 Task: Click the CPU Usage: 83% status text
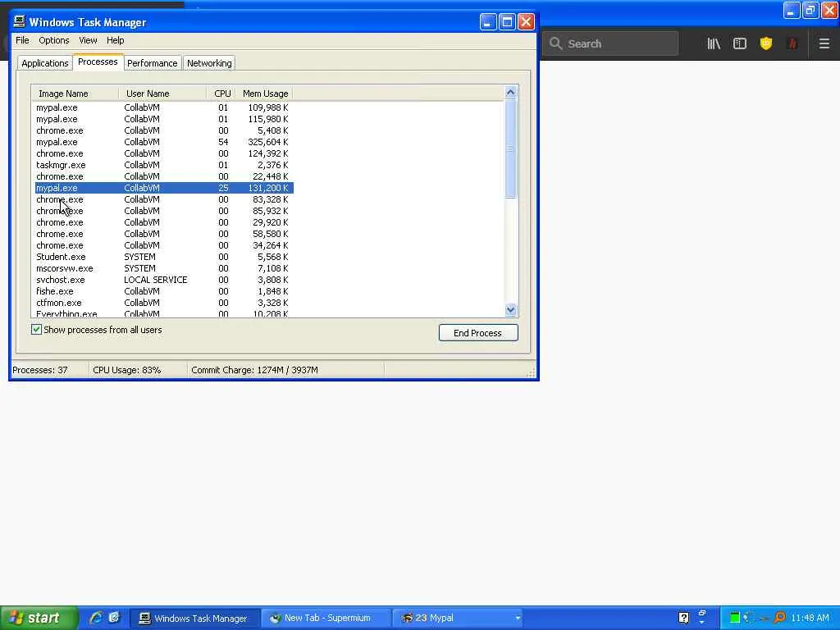127,370
